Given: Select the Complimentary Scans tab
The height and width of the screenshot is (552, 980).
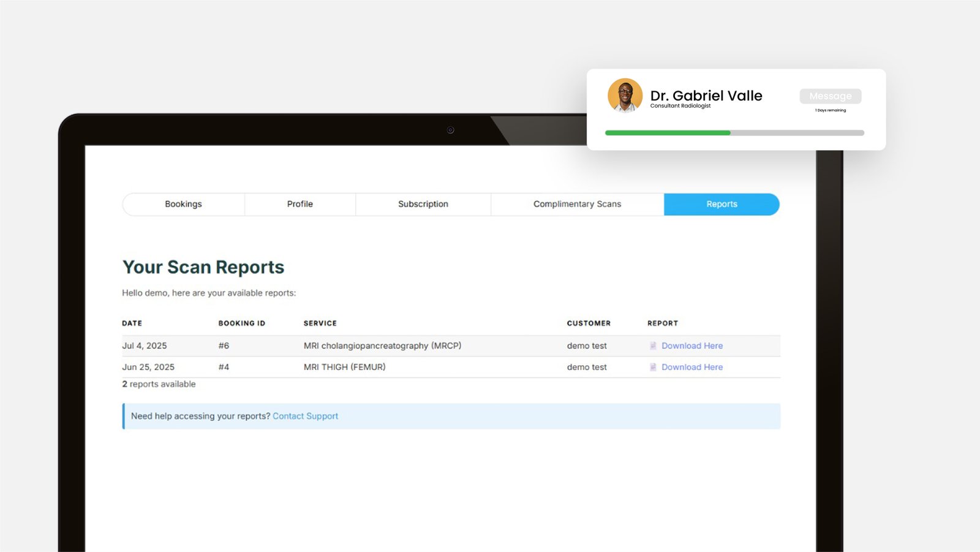Looking at the screenshot, I should (x=577, y=204).
